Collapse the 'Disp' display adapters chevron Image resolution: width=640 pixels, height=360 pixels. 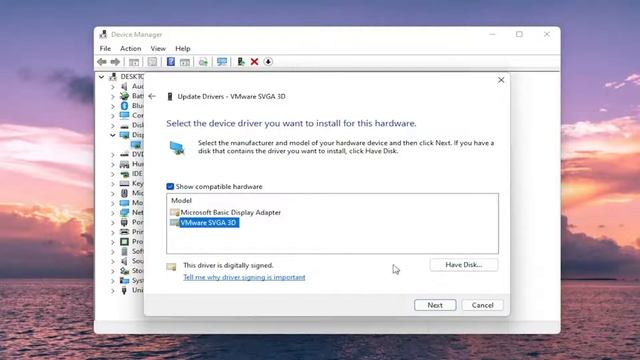113,135
